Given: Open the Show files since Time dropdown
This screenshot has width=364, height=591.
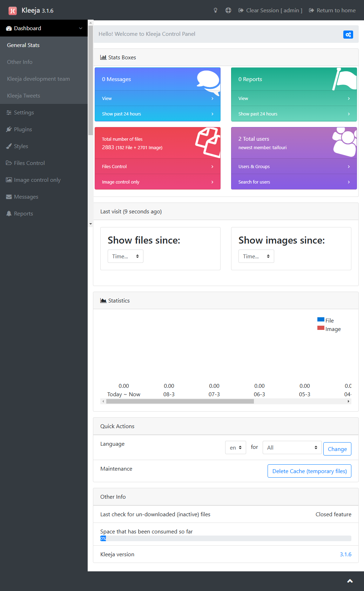Looking at the screenshot, I should (x=126, y=256).
